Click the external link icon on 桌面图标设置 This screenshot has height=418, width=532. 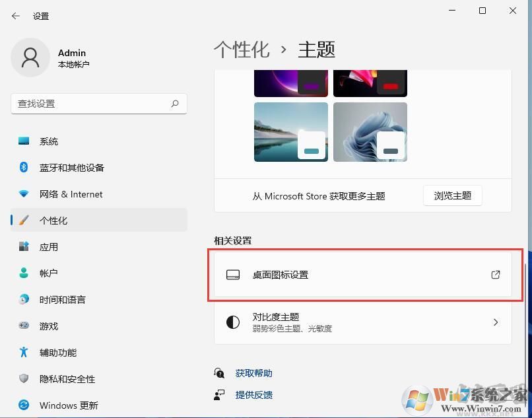495,275
